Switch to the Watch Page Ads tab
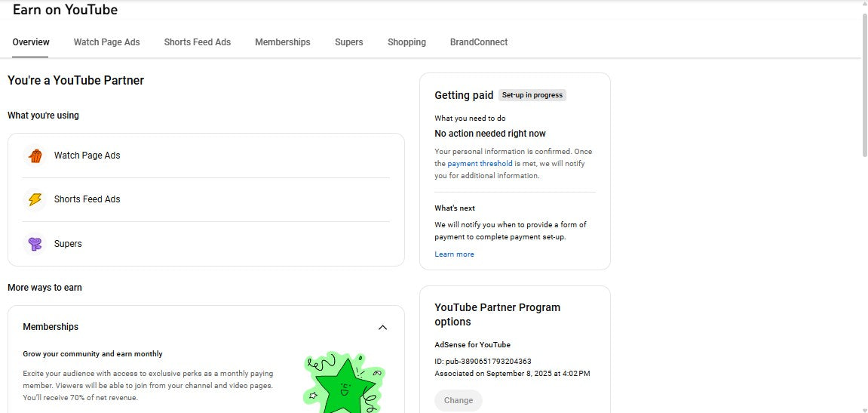 (x=106, y=42)
